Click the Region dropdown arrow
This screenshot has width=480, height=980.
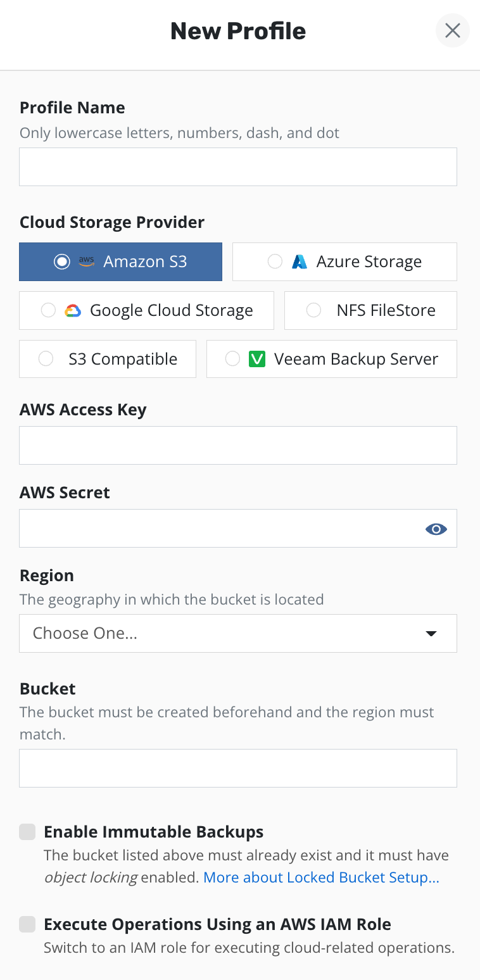(431, 634)
